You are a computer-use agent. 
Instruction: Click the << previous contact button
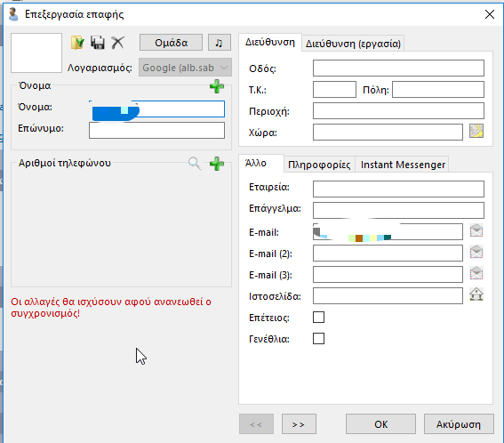(256, 424)
